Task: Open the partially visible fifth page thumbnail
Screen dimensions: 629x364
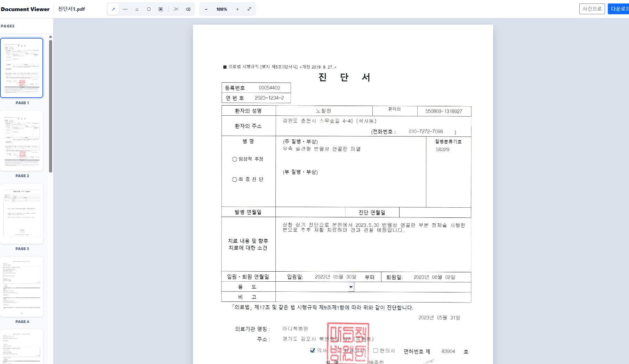Action: pos(22,347)
